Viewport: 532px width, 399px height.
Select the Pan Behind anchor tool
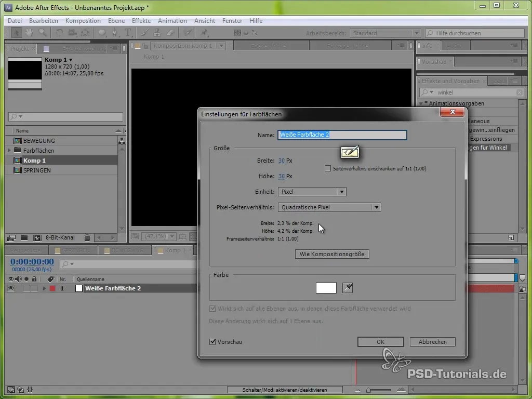(85, 33)
